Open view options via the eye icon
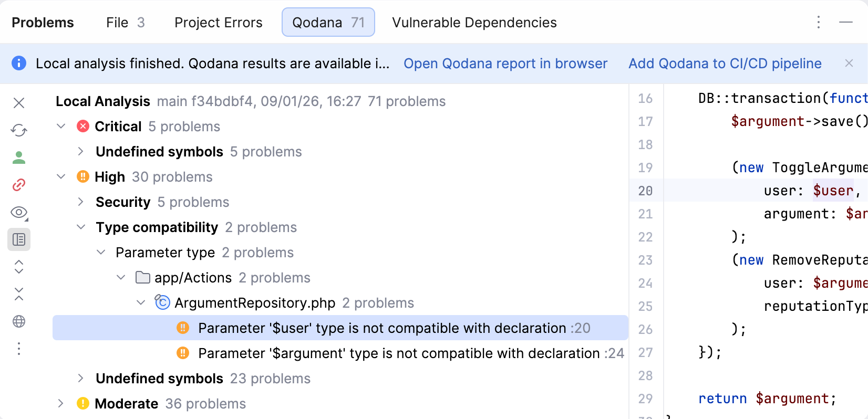The height and width of the screenshot is (419, 868). (19, 212)
